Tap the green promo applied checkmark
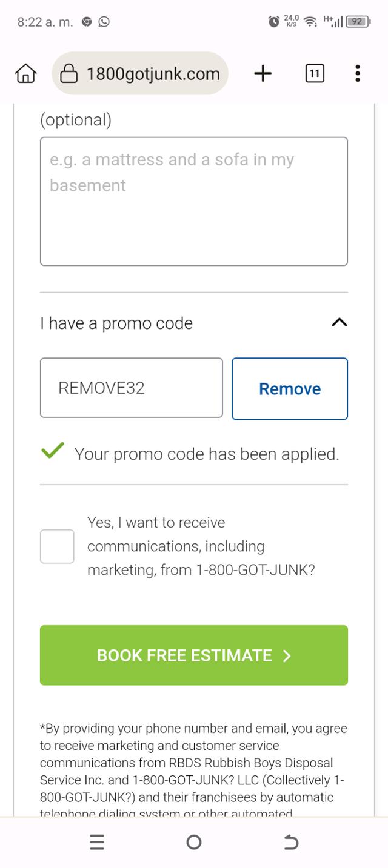This screenshot has width=388, height=868. click(x=53, y=451)
